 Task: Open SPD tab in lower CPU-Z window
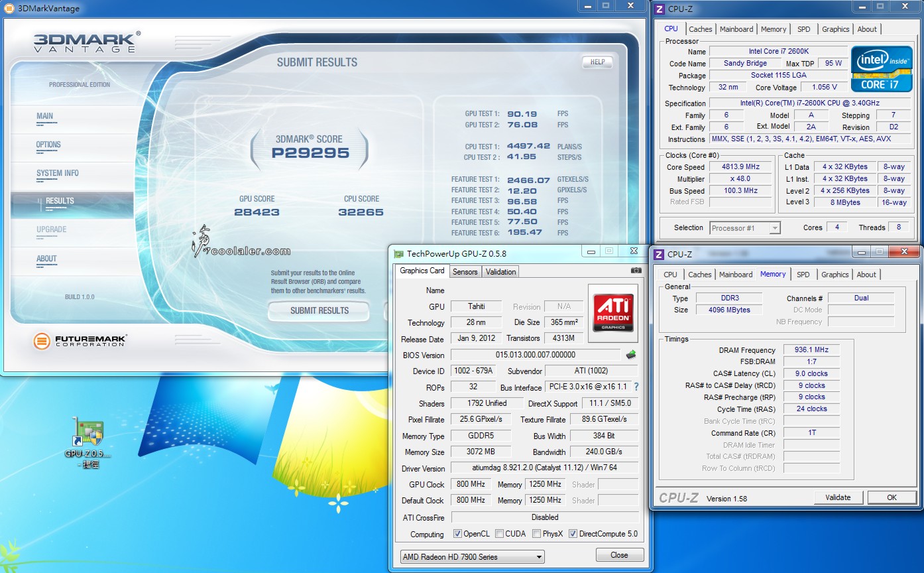tap(803, 275)
